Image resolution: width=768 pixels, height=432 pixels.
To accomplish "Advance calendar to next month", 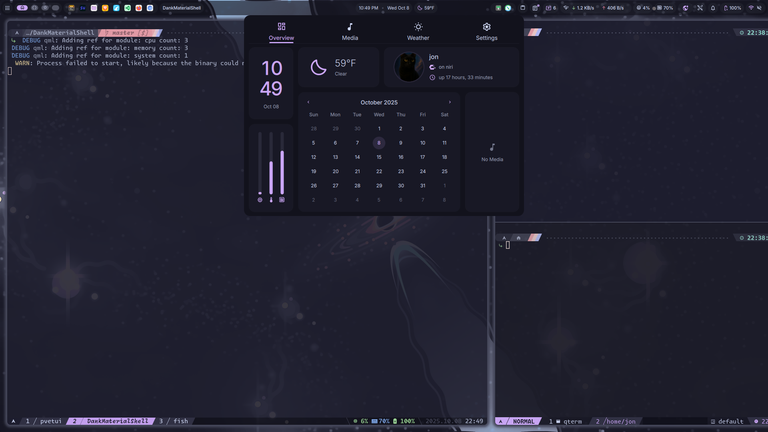I will pos(450,102).
